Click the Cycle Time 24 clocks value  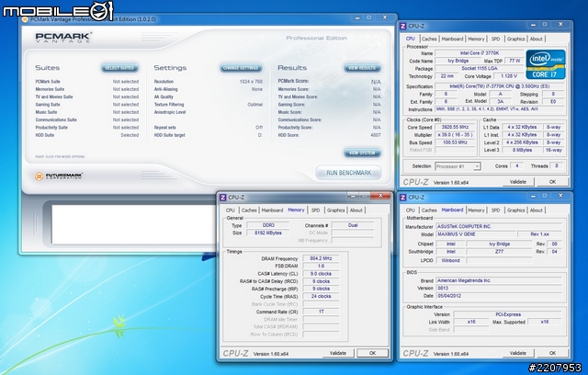click(321, 296)
